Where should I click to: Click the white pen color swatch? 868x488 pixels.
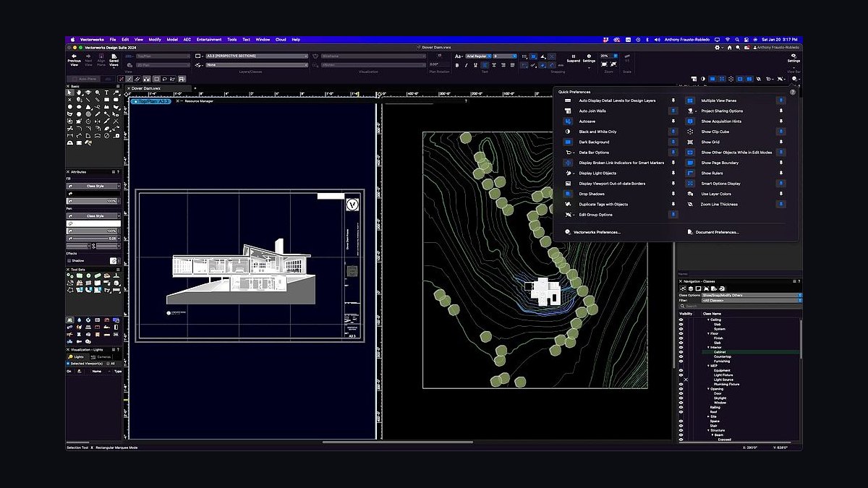click(93, 224)
